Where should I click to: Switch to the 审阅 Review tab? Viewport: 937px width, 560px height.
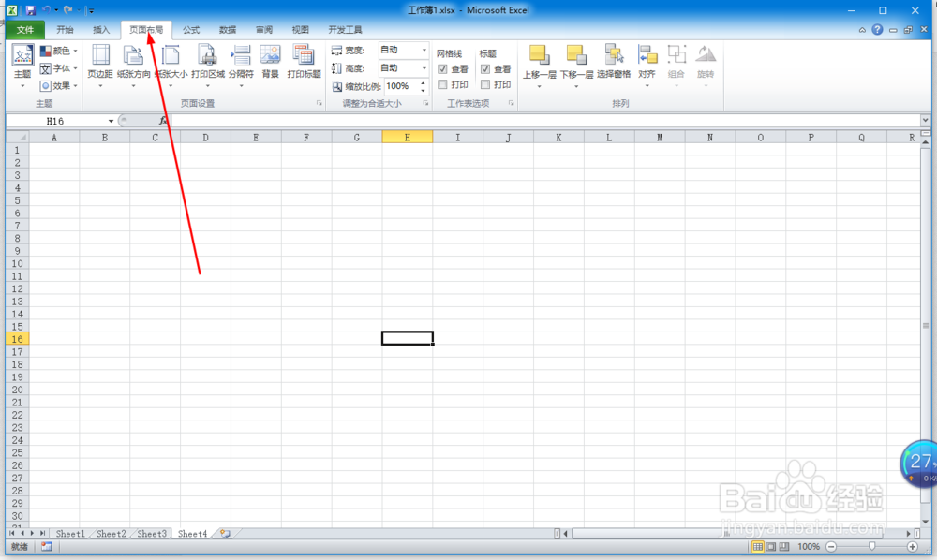click(264, 30)
